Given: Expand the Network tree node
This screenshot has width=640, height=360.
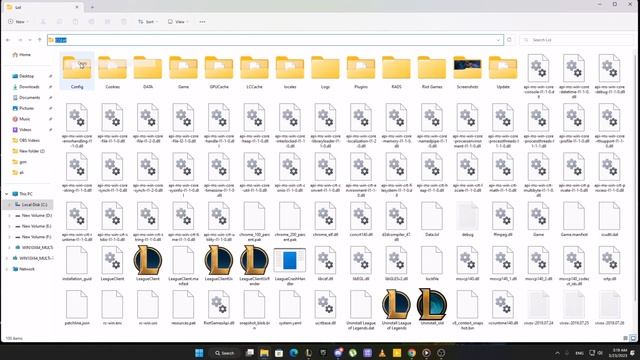Looking at the screenshot, I should 7,269.
